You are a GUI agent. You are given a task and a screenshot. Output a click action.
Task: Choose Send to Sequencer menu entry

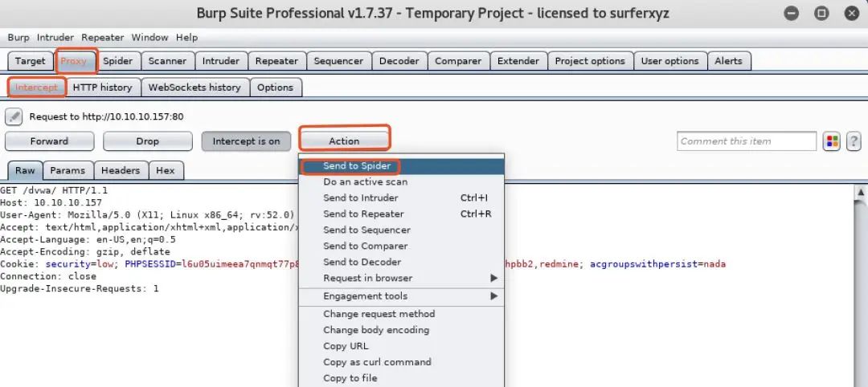pos(401,230)
